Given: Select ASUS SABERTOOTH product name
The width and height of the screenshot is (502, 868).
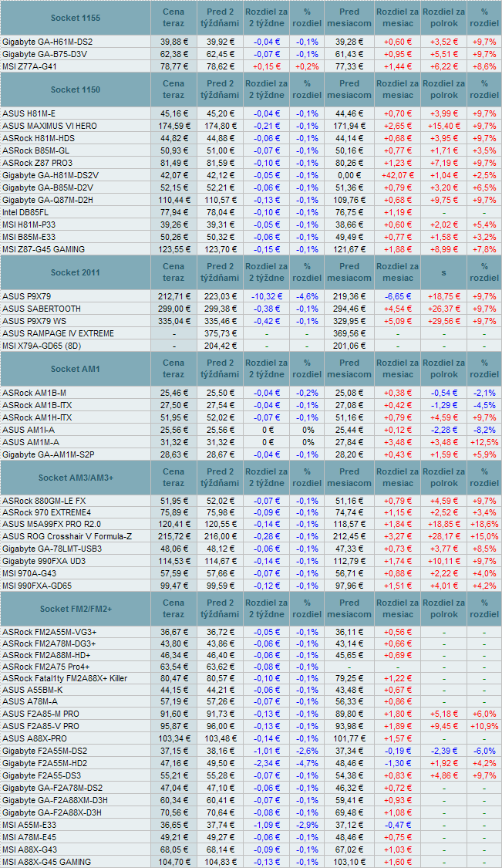Looking at the screenshot, I should tap(42, 309).
